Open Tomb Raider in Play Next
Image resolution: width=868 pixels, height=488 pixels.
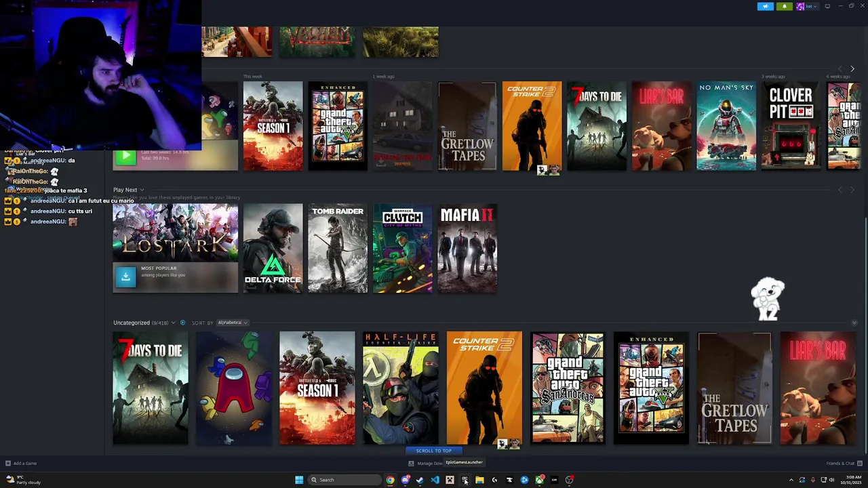(338, 248)
